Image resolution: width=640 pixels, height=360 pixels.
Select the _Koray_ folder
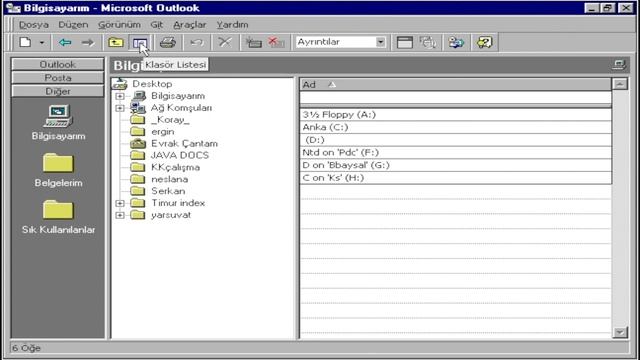click(x=170, y=120)
